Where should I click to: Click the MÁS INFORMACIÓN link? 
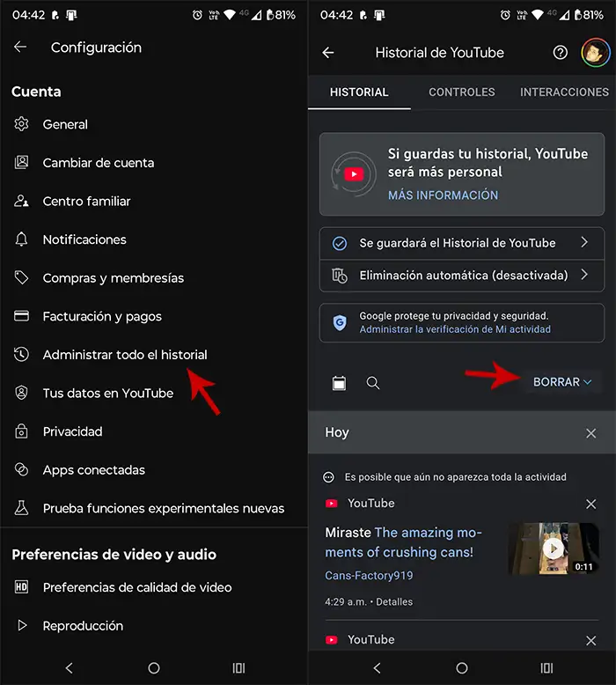coord(443,195)
